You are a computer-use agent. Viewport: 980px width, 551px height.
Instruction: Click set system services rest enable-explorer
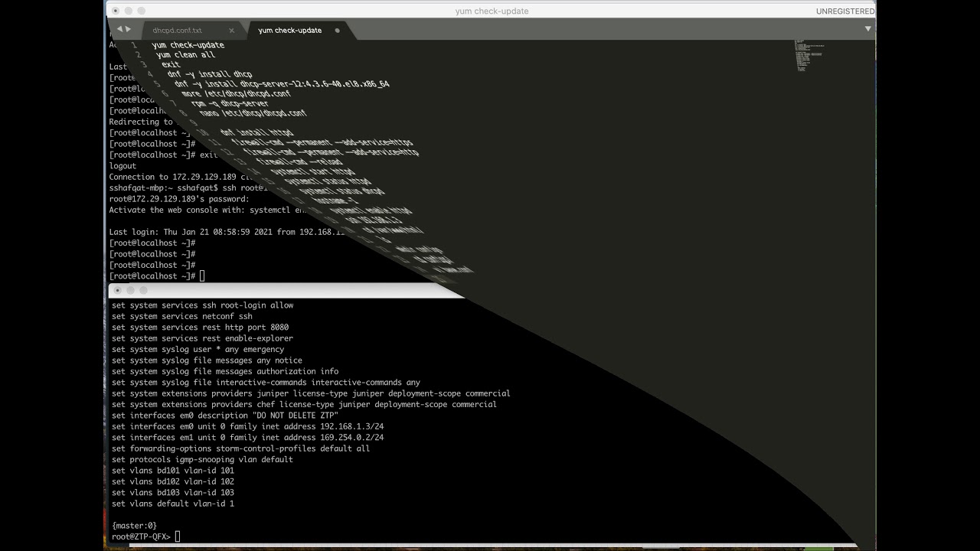[202, 338]
